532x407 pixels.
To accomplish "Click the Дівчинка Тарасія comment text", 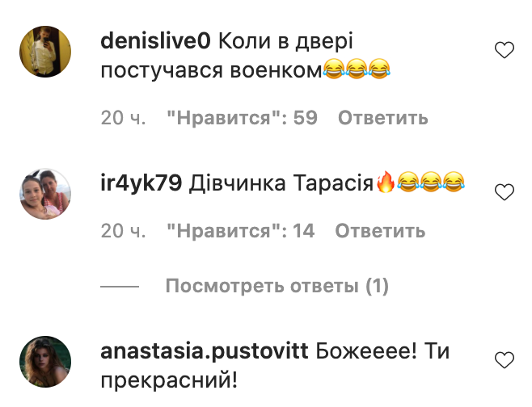I will click(281, 183).
